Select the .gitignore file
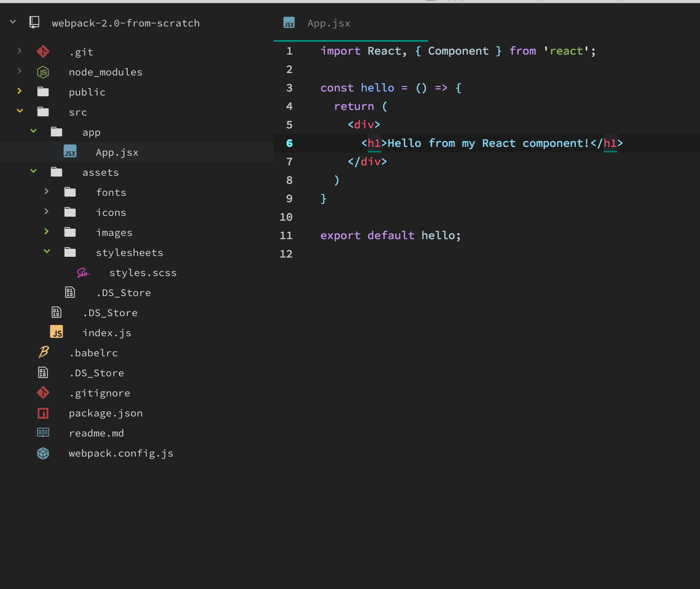The width and height of the screenshot is (700, 589). 100,393
